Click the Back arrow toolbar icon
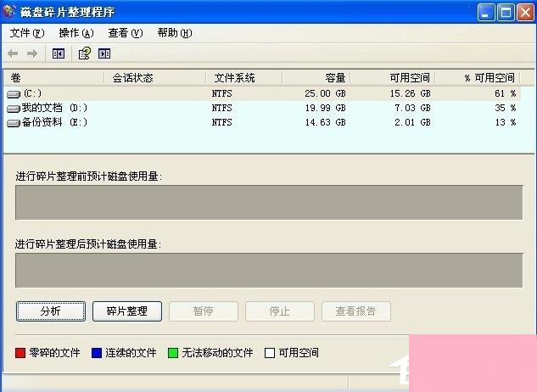This screenshot has height=392, width=537. 13,53
